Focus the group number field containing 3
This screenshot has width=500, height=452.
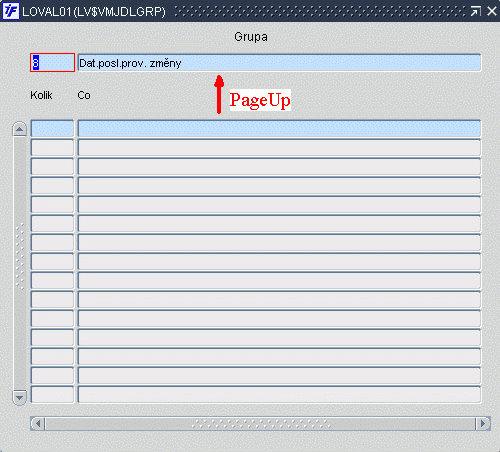coord(52,63)
